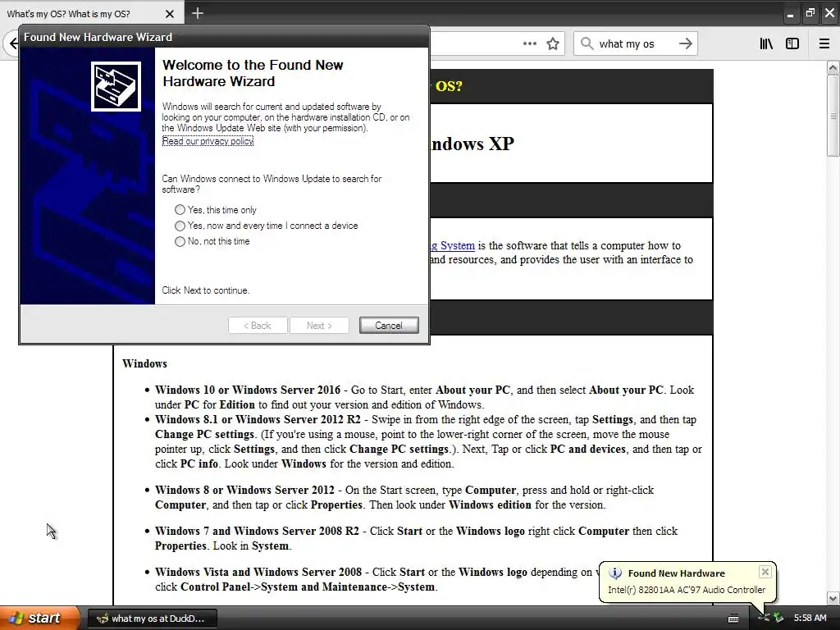Restore down the browser window
840x630 pixels.
pos(810,13)
